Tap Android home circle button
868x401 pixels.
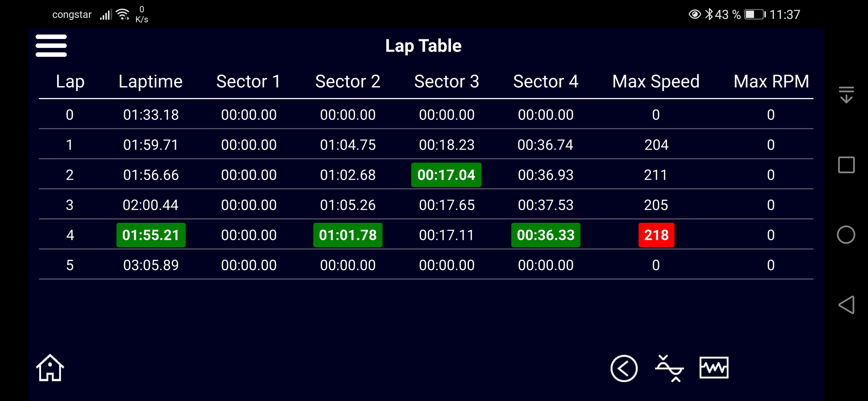click(846, 235)
